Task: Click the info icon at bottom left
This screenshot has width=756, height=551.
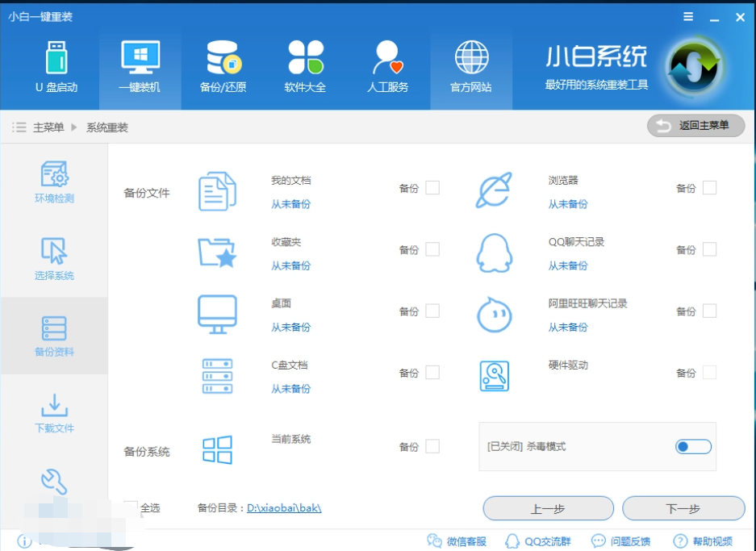Action: coord(24,541)
